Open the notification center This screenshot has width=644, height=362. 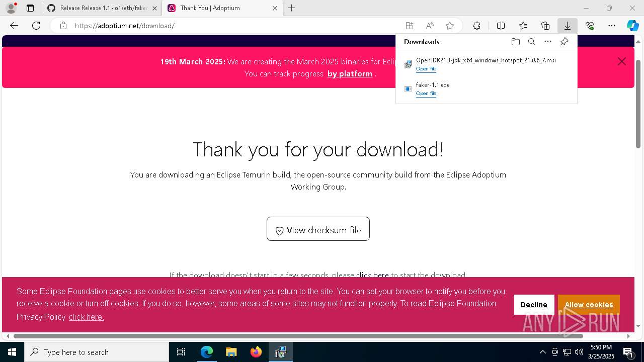click(628, 352)
